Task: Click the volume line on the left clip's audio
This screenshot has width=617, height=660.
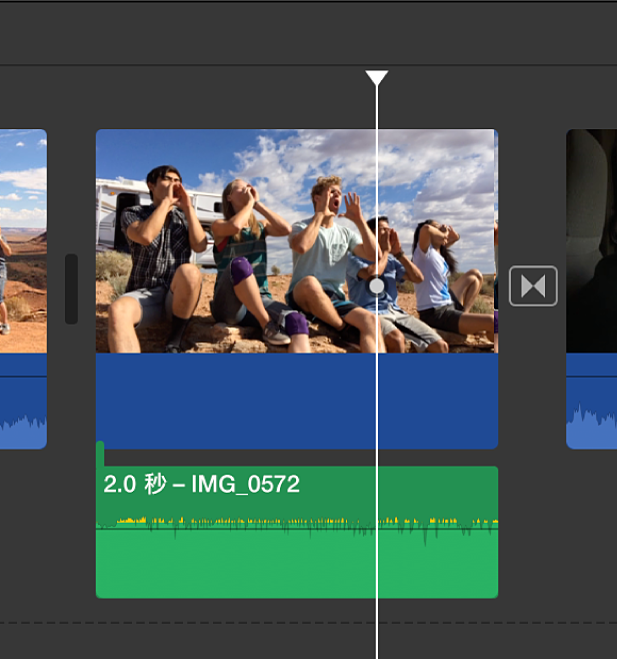Action: tap(23, 376)
